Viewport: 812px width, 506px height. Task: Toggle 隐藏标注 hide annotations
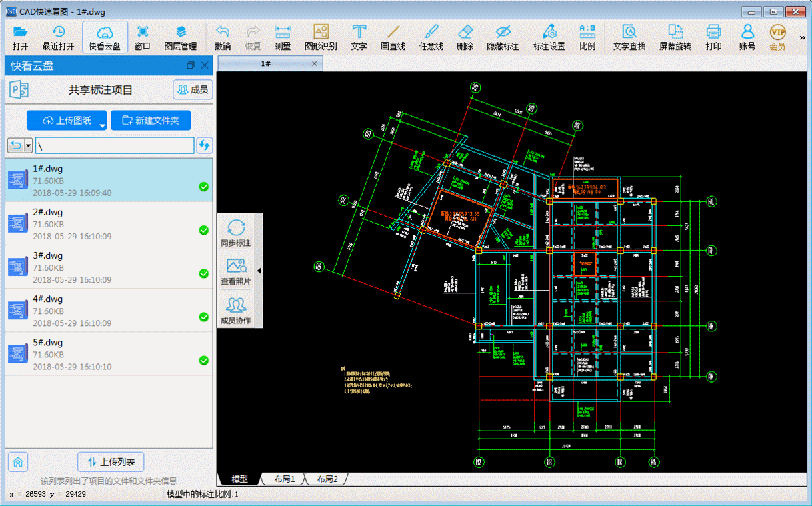[x=503, y=37]
